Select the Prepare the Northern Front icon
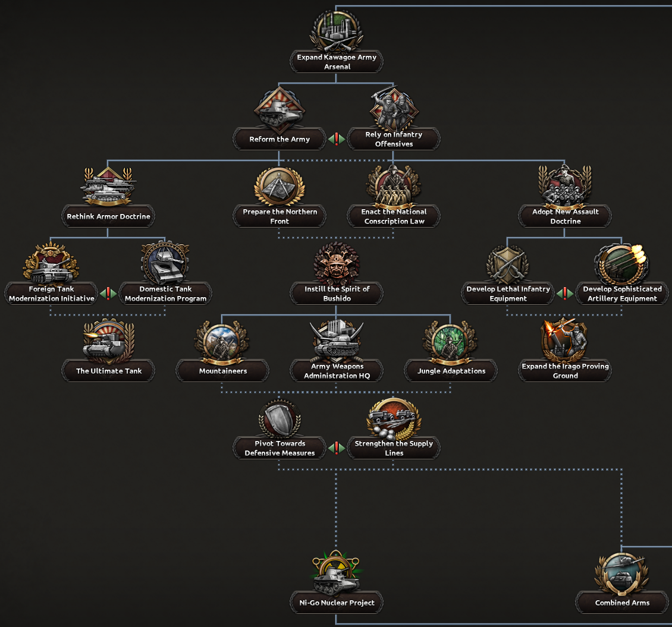Screen dimensions: 672x627 click(x=280, y=186)
